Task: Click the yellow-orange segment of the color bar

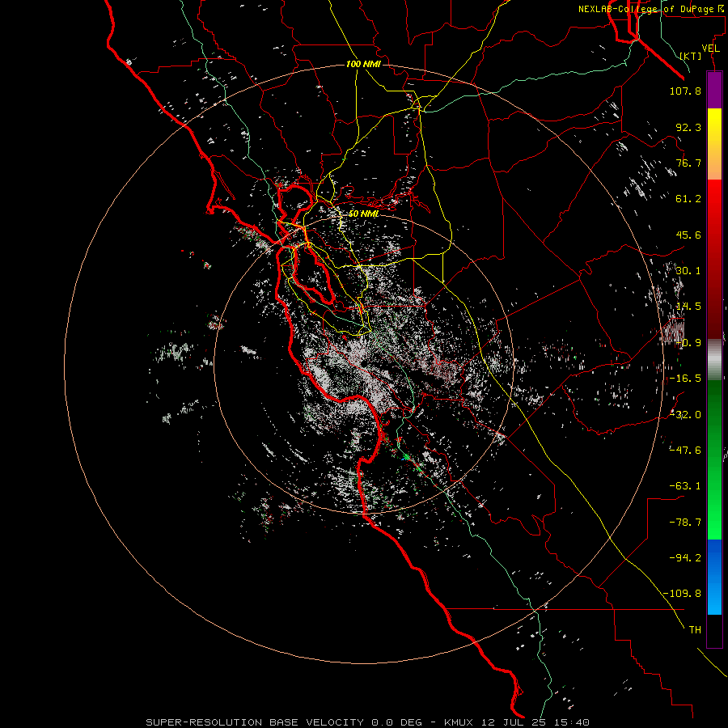Action: pos(714,144)
